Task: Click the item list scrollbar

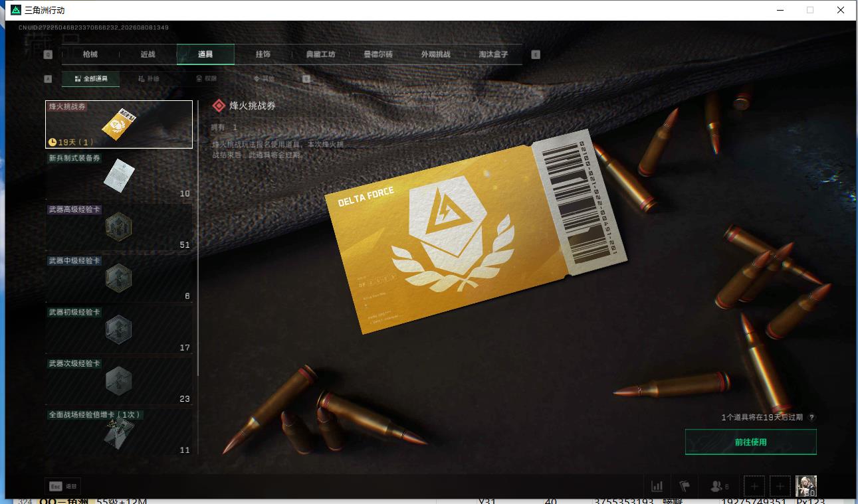Action: (198, 238)
